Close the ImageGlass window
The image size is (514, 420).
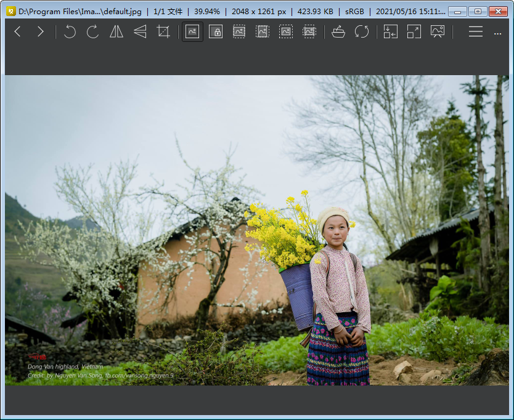pos(498,12)
